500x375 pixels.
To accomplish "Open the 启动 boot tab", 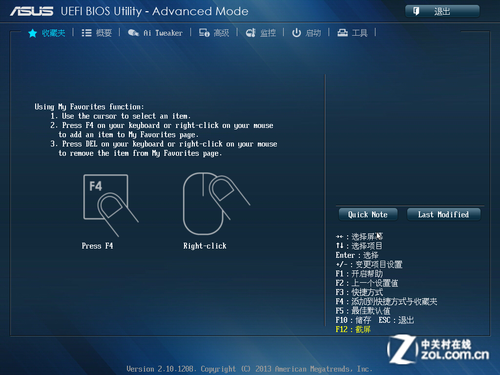I will [x=306, y=33].
